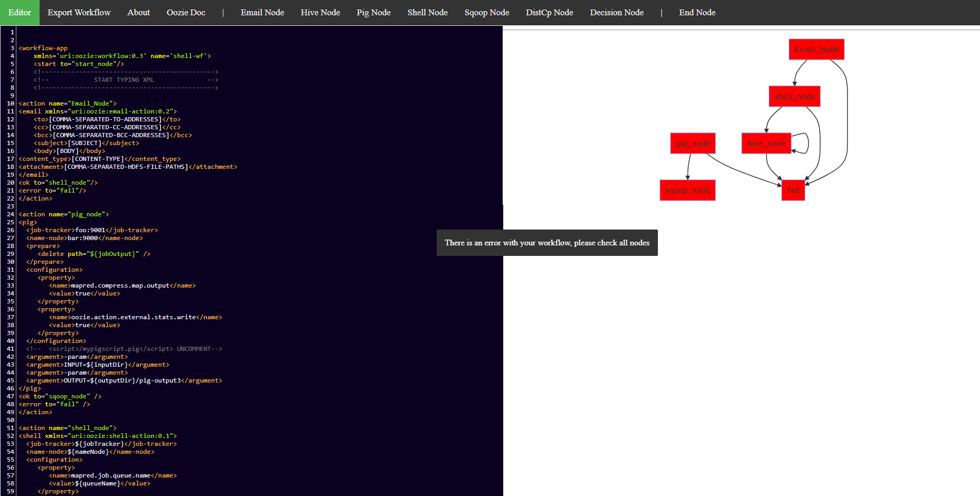Click line number 23 in gutter

[11, 206]
